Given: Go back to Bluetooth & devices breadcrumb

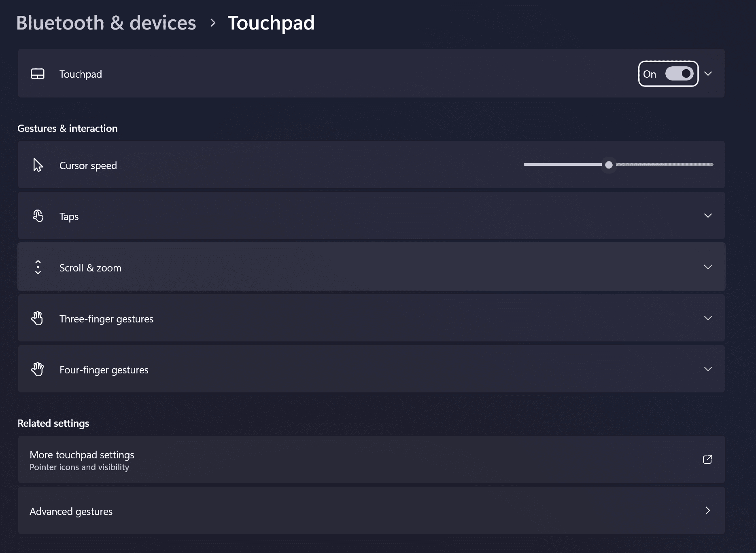Looking at the screenshot, I should click(x=106, y=23).
